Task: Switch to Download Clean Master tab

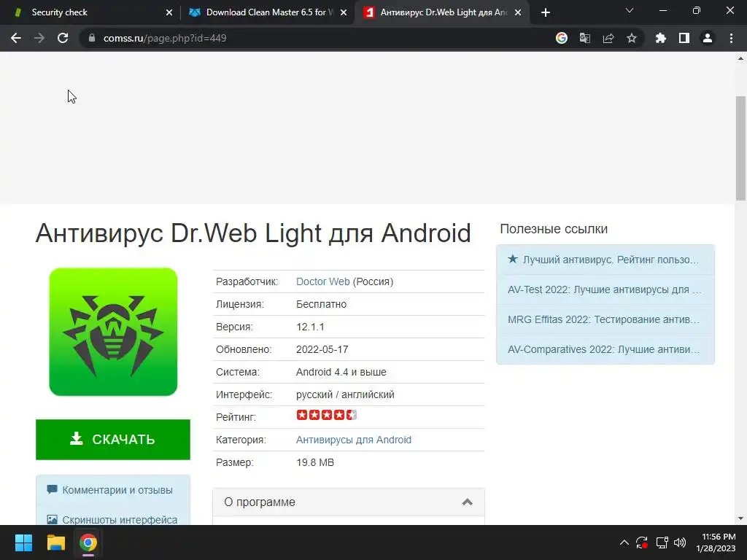Action: pos(267,12)
